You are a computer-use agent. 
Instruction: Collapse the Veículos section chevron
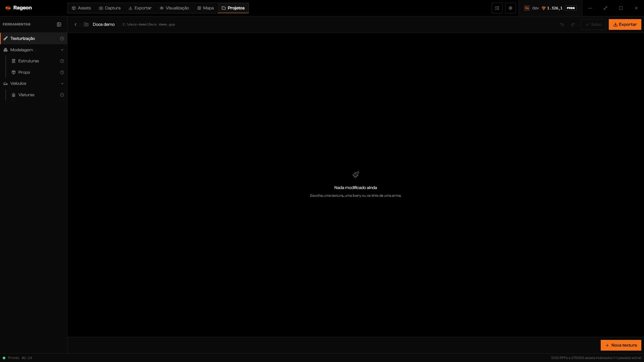pyautogui.click(x=62, y=83)
